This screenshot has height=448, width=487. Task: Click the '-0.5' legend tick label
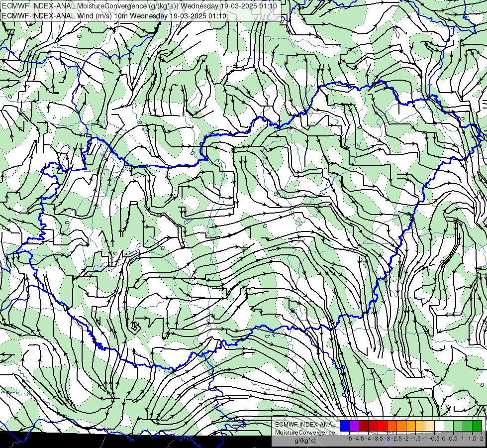click(434, 439)
